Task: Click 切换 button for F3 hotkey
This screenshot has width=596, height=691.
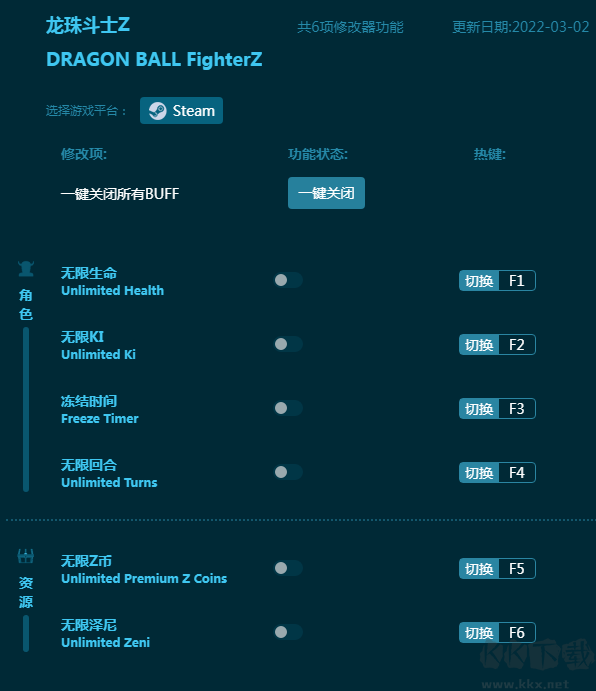Action: tap(479, 409)
